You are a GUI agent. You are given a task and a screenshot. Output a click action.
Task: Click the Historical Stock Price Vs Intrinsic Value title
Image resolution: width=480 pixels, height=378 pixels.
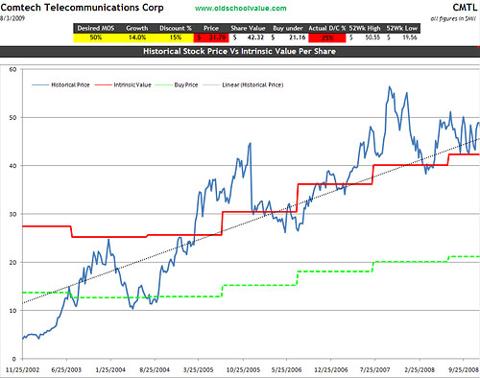(x=239, y=51)
